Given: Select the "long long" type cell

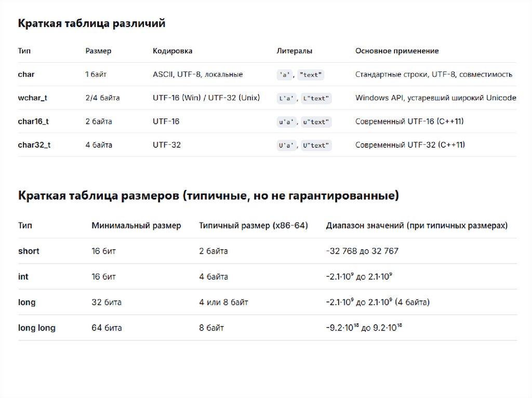Looking at the screenshot, I should click(x=37, y=328).
